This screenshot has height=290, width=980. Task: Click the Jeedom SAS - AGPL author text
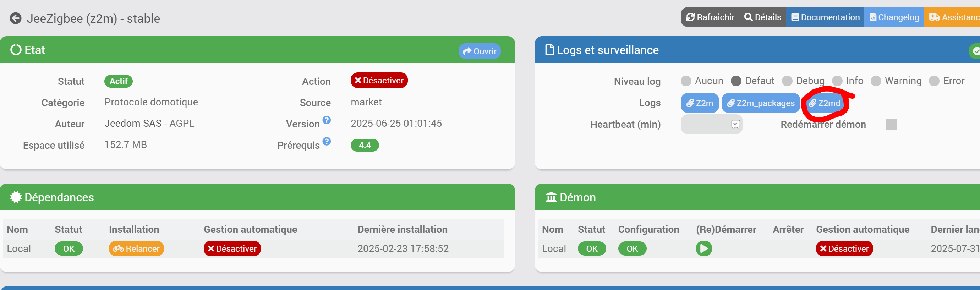149,123
